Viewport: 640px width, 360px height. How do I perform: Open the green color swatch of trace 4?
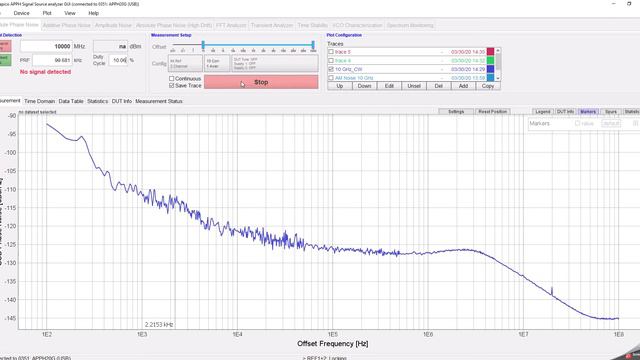(490, 60)
